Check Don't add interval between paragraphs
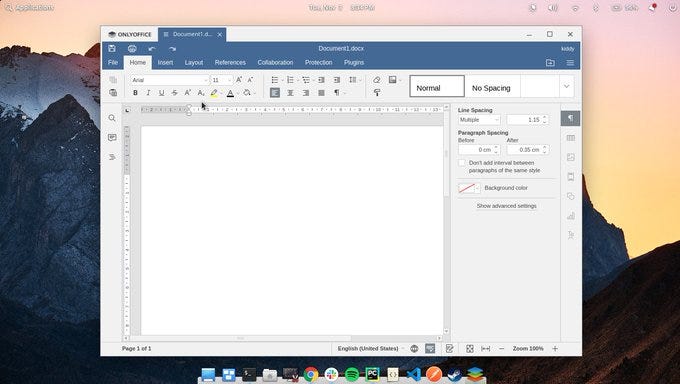The width and height of the screenshot is (680, 384). (x=462, y=163)
